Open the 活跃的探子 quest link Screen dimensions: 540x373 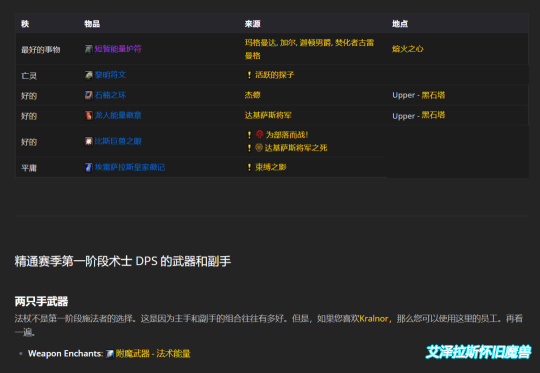pos(274,75)
